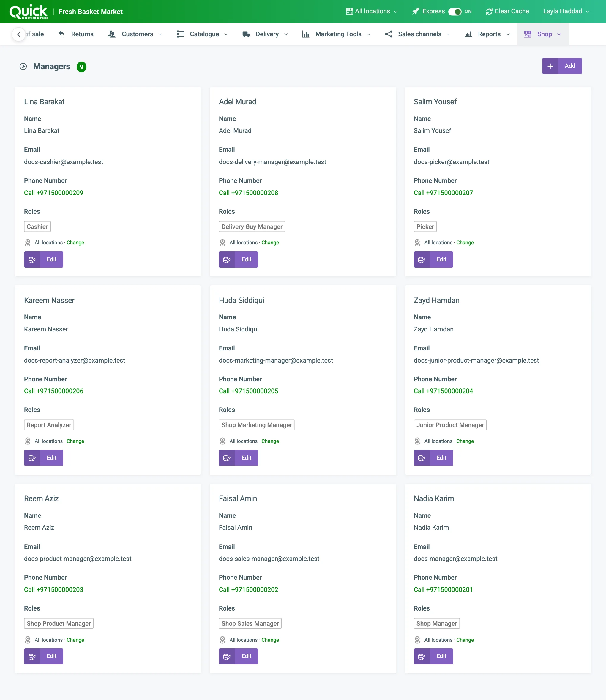Call Zayd Hamdan's phone number
606x700 pixels.
pos(443,391)
